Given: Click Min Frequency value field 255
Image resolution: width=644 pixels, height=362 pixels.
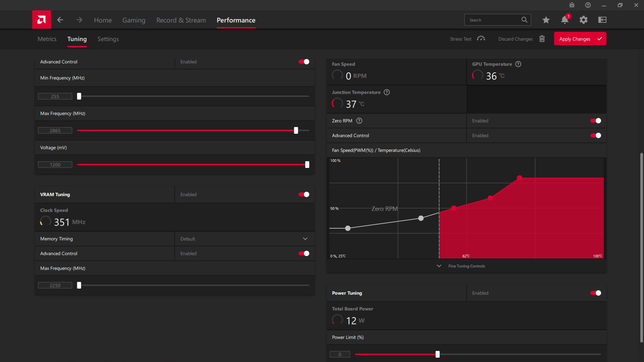Looking at the screenshot, I should click(x=55, y=96).
